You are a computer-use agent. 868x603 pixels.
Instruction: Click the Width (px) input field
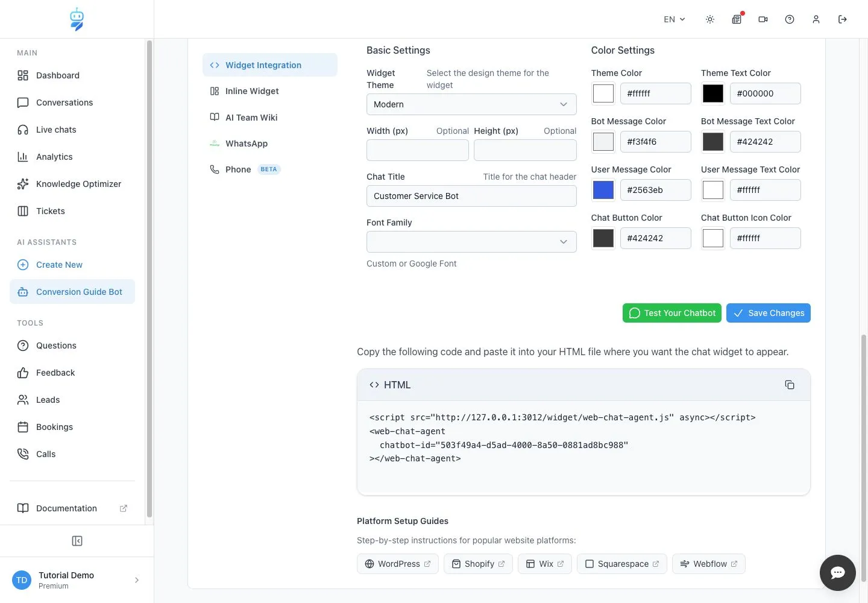pos(418,150)
